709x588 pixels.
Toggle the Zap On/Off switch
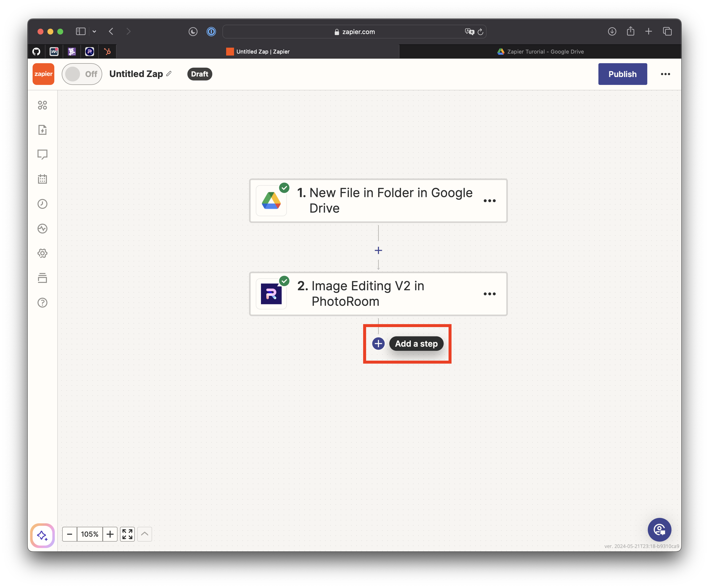[81, 74]
